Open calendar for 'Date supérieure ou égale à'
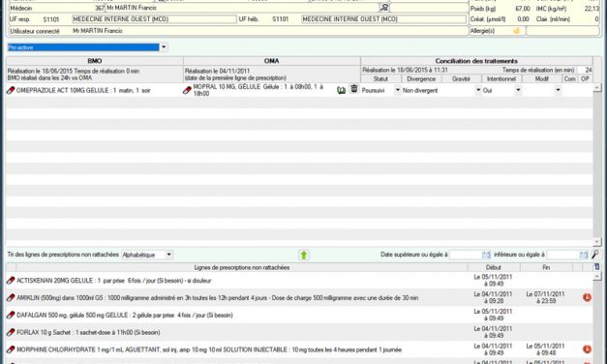The width and height of the screenshot is (607, 364). [x=486, y=255]
